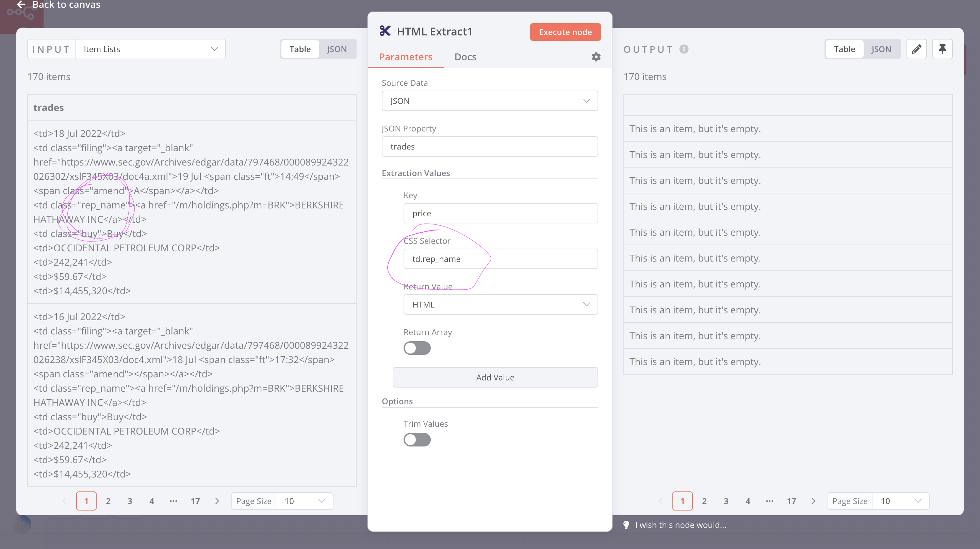Select JSON view in output panel
The width and height of the screenshot is (980, 549).
(881, 49)
